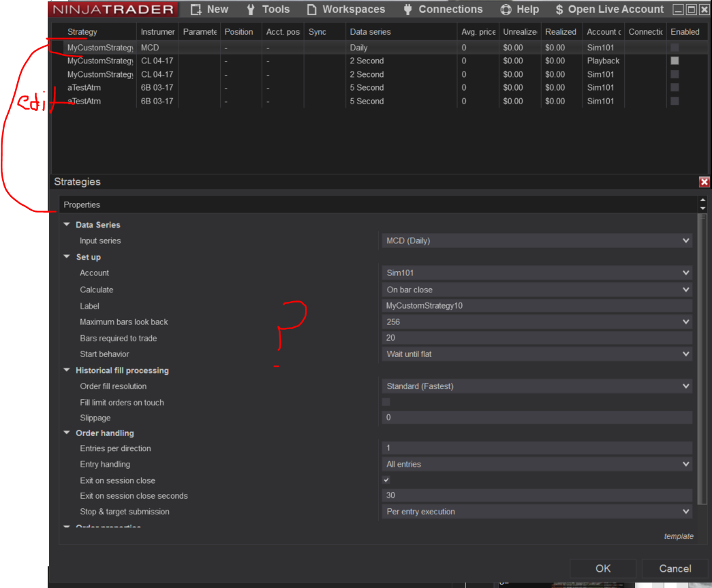This screenshot has width=712, height=588.
Task: Click the Tools wrench icon
Action: [x=251, y=10]
